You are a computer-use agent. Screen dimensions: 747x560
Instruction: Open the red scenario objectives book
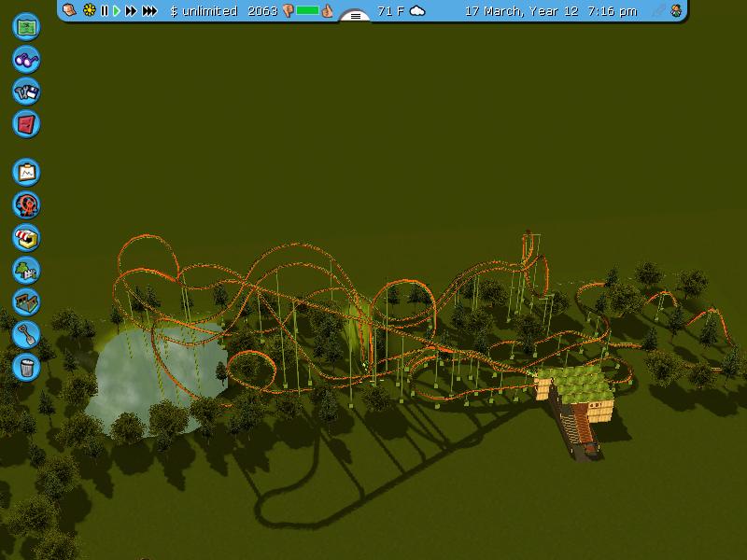point(26,124)
